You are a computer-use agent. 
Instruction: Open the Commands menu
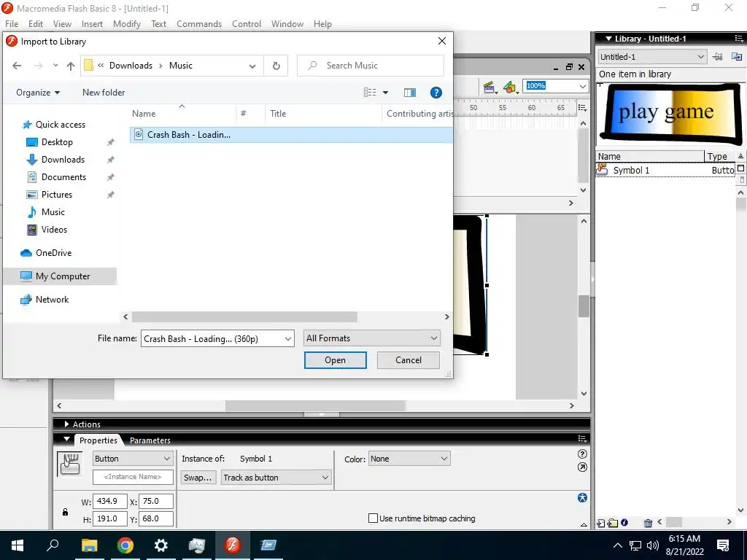pyautogui.click(x=199, y=24)
